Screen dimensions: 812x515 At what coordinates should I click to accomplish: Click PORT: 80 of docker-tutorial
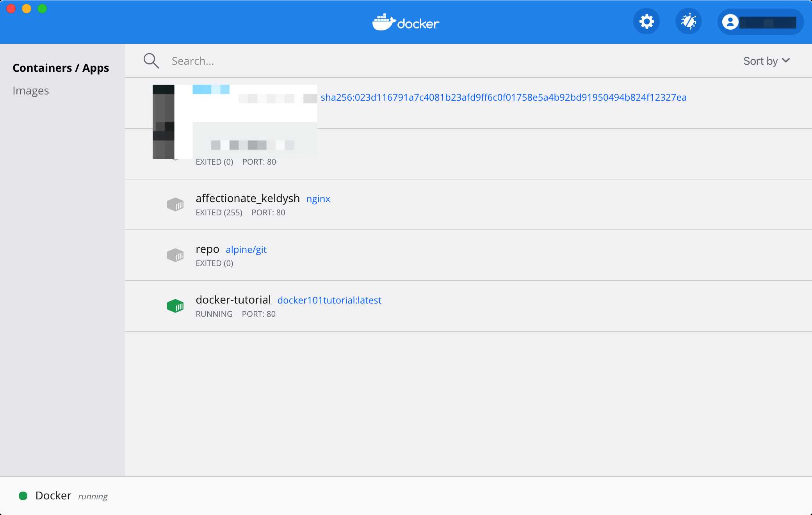coord(259,314)
